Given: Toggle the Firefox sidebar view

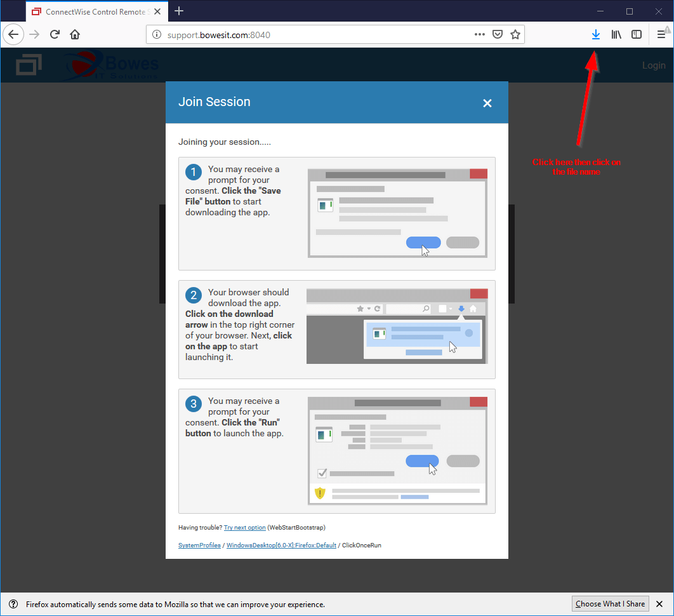Looking at the screenshot, I should (636, 34).
